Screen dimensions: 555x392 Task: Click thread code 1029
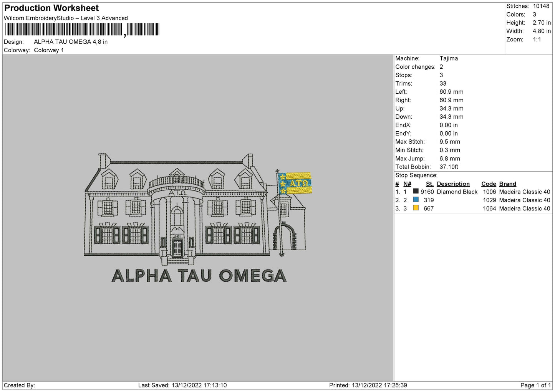coord(489,200)
